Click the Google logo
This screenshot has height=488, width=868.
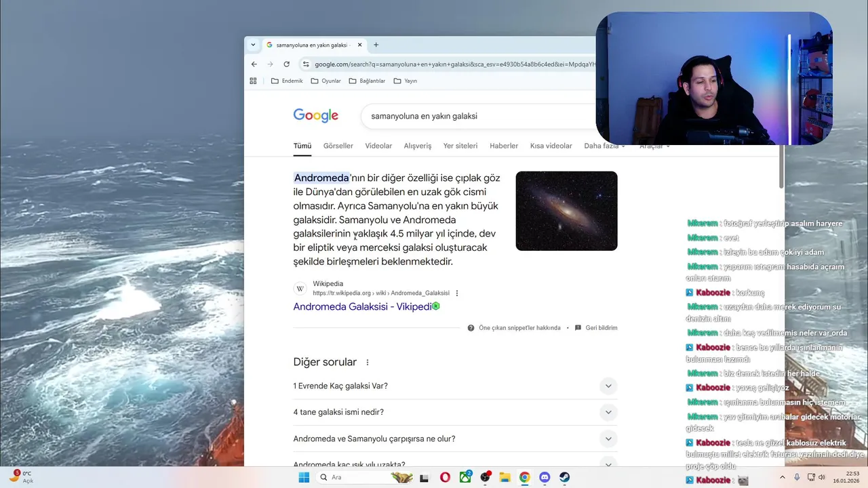[315, 116]
